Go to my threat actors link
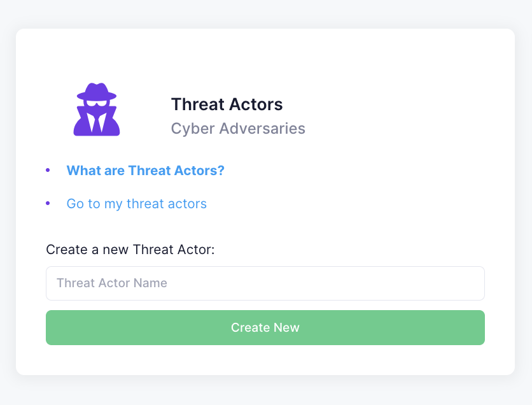The width and height of the screenshot is (532, 405). coord(136,204)
